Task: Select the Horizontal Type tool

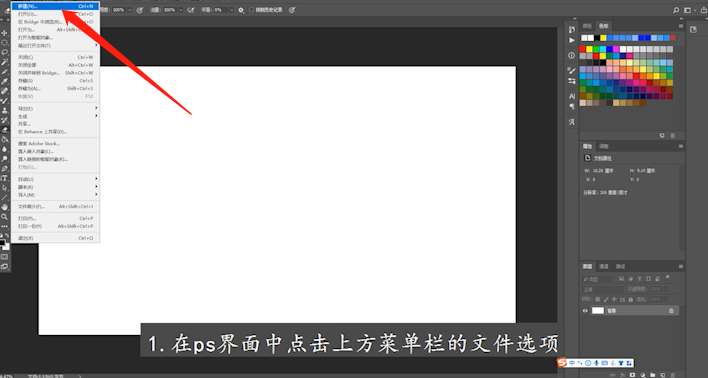Action: click(x=5, y=178)
